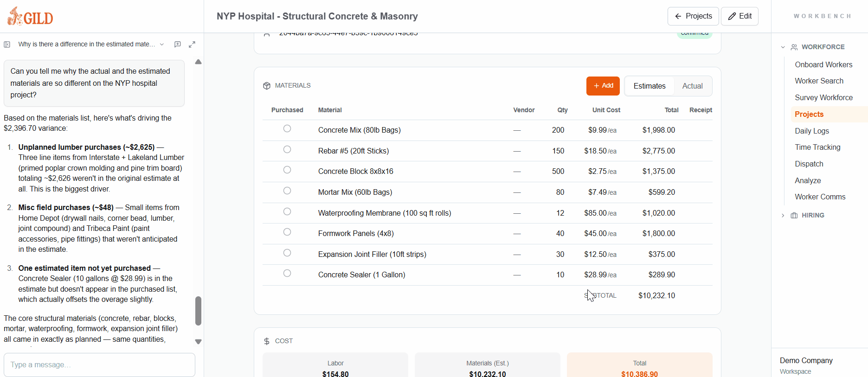
Task: Click the project title heading
Action: pyautogui.click(x=317, y=16)
